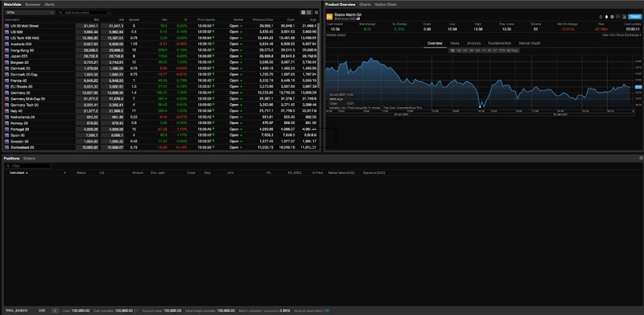This screenshot has height=315, width=644.
Task: Open the Watchlists settings gear
Action: point(318,13)
